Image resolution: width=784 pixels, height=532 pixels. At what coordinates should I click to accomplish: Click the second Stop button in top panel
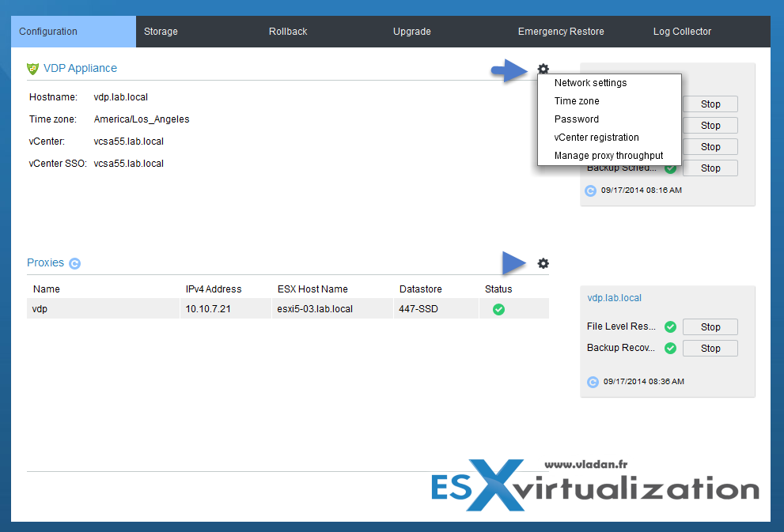point(710,126)
